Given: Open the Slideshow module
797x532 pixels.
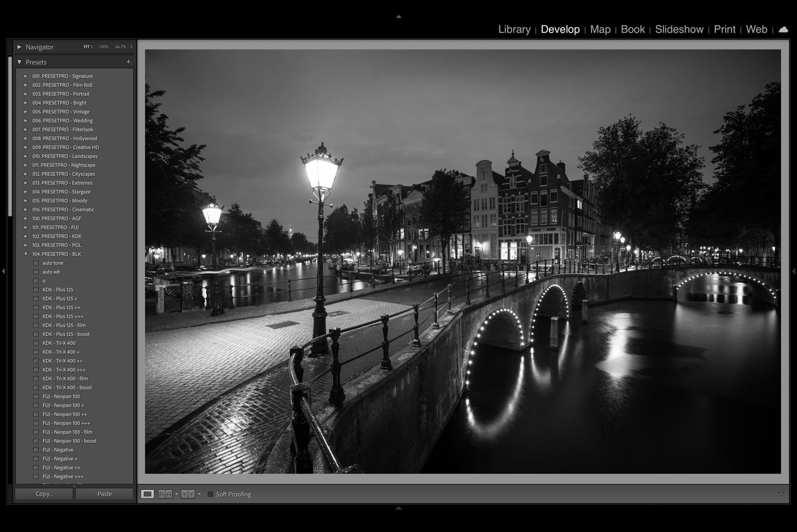Looking at the screenshot, I should pyautogui.click(x=679, y=30).
